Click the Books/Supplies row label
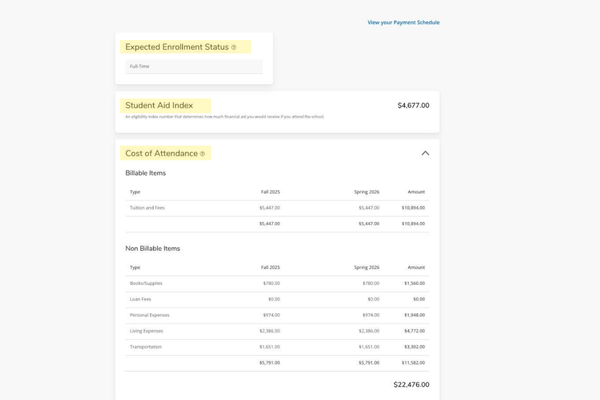Viewport: 600px width, 400px height. click(146, 283)
